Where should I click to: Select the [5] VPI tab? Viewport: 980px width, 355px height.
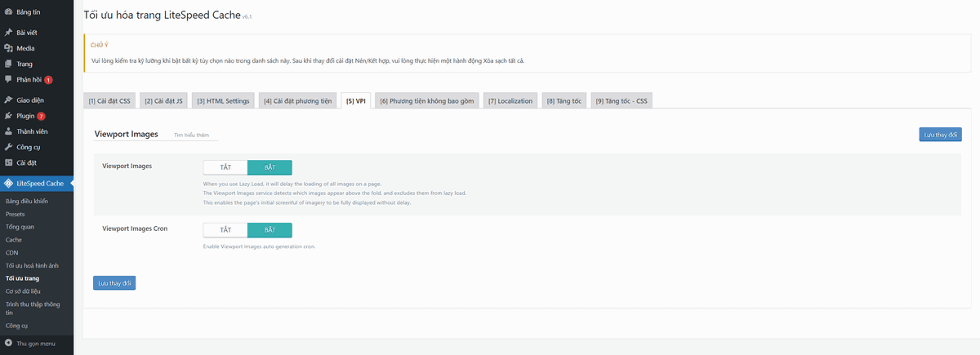(x=356, y=101)
